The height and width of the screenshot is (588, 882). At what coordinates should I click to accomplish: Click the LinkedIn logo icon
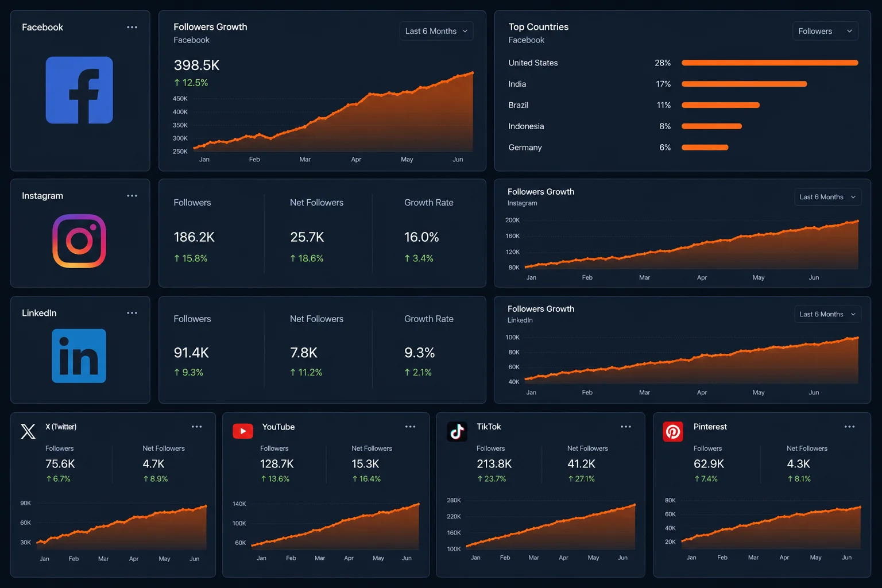click(x=79, y=356)
